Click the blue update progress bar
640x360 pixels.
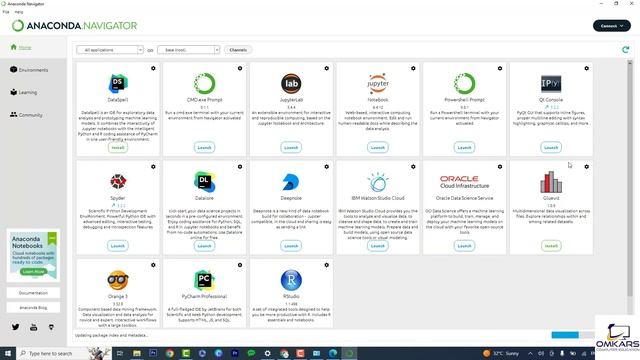[565, 335]
